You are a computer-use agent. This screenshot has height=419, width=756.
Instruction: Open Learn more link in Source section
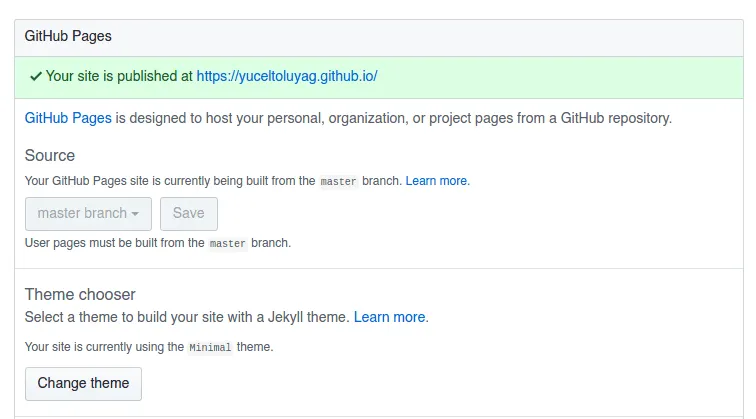437,181
